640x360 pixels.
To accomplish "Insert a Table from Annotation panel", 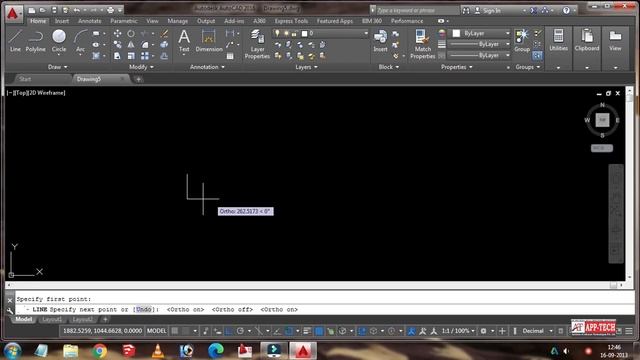I will (x=230, y=56).
